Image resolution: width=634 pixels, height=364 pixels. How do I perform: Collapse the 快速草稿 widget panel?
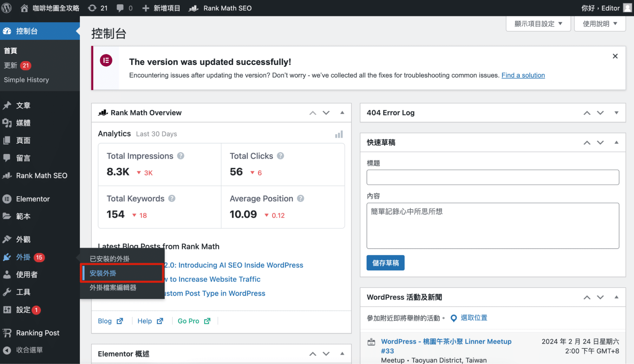[616, 143]
